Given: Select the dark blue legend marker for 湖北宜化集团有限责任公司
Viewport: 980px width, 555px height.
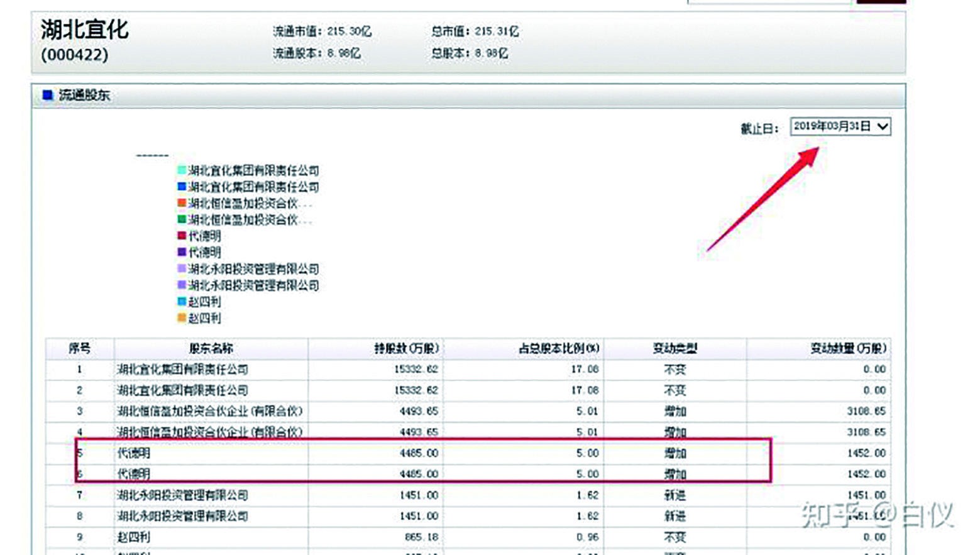Looking at the screenshot, I should (182, 187).
